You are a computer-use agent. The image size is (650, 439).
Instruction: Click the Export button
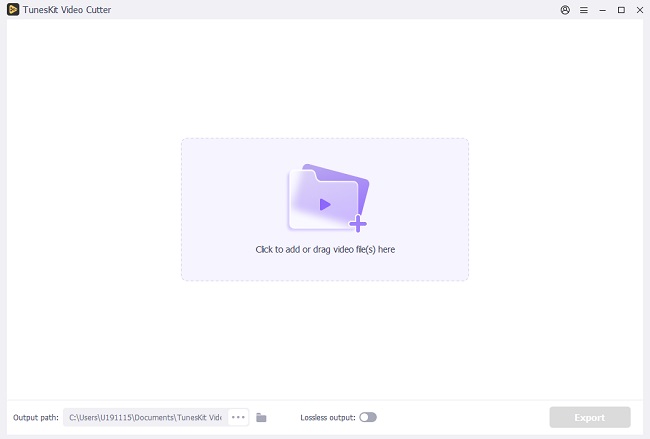tap(590, 417)
